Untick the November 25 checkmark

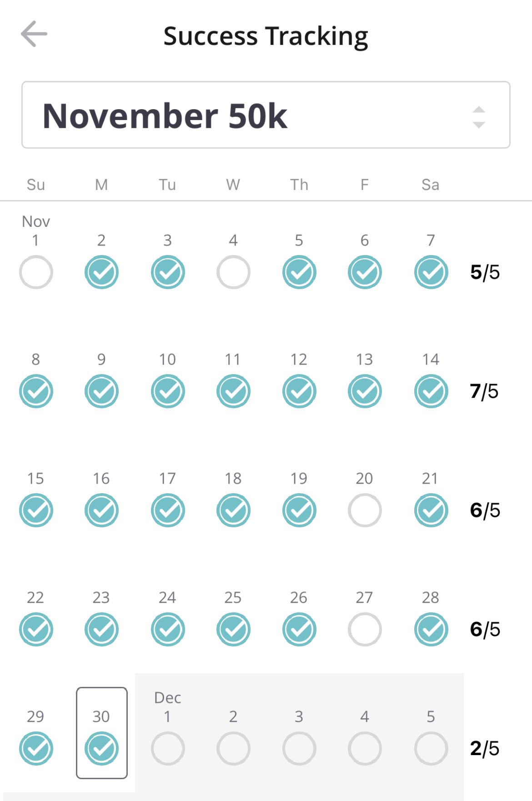[x=233, y=630]
